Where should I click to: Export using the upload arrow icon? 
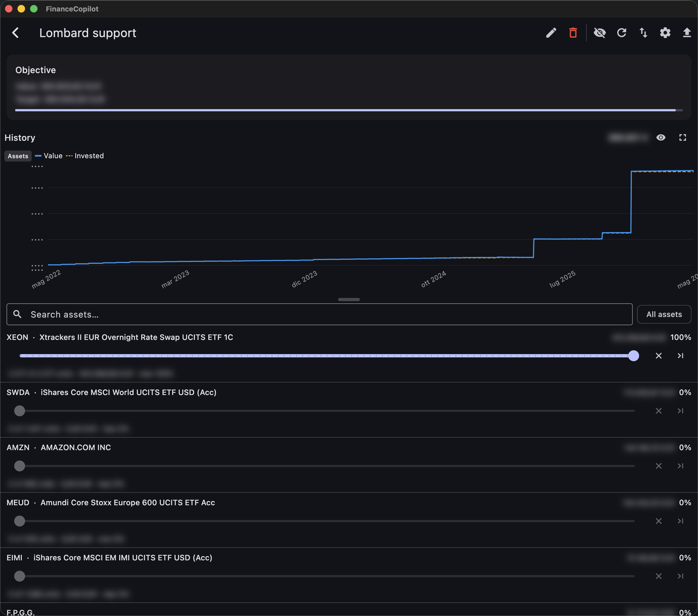tap(687, 33)
